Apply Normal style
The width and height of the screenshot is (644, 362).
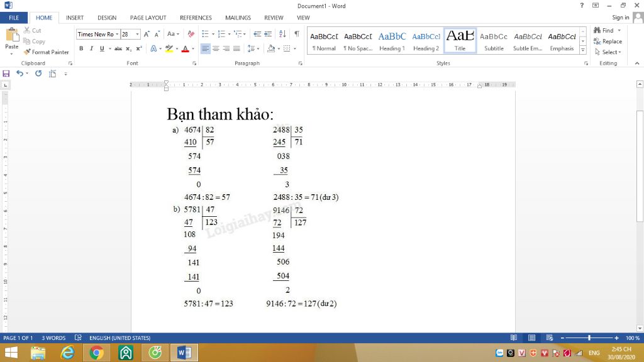[x=324, y=41]
